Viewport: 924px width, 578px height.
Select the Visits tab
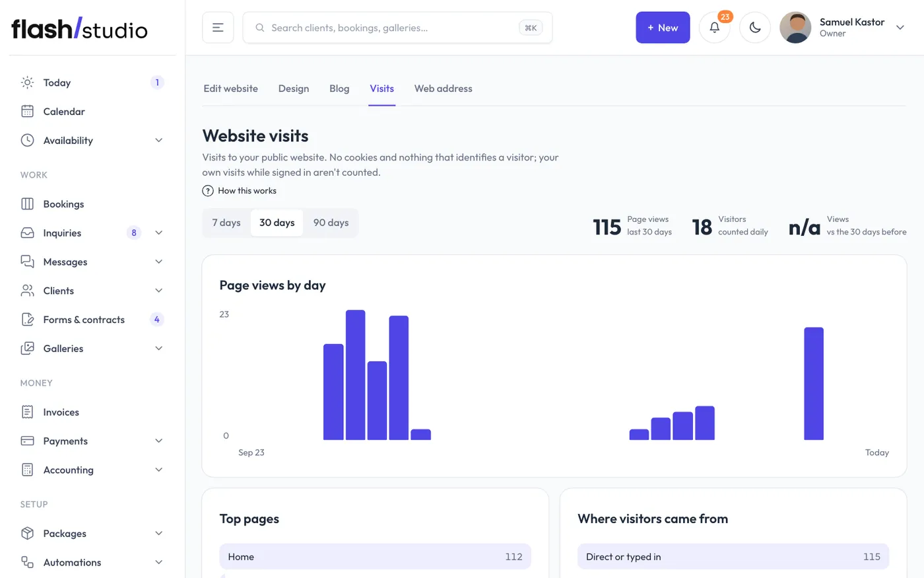click(381, 89)
